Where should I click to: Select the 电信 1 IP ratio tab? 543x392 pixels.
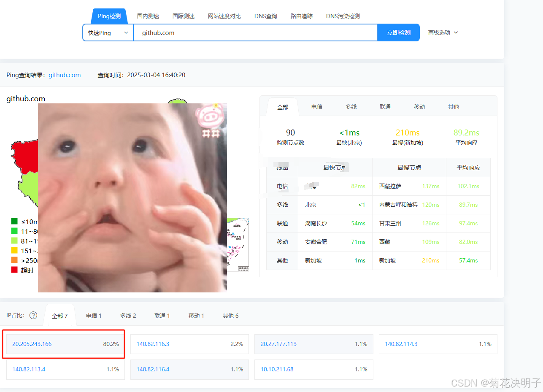(94, 316)
